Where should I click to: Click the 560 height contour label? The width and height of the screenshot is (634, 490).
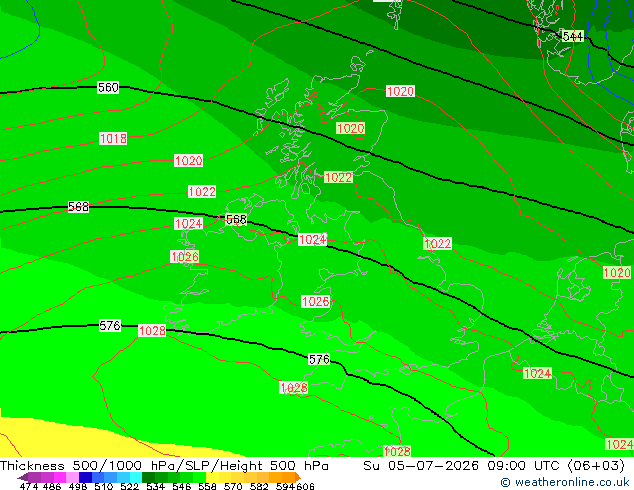[108, 87]
